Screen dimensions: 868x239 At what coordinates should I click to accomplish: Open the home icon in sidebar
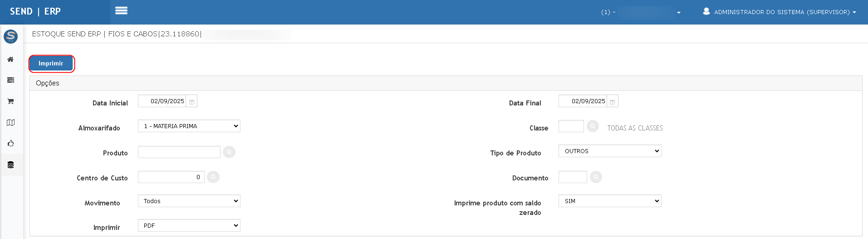[10, 60]
